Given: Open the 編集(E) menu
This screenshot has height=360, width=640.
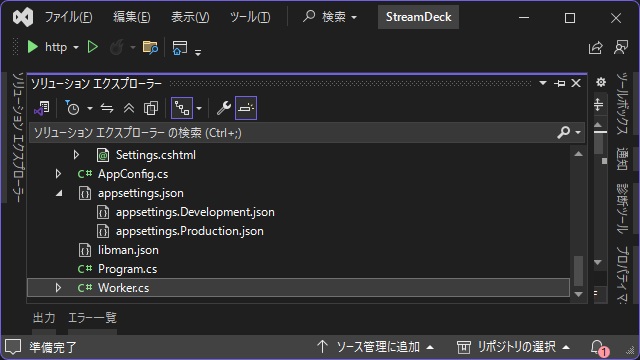Looking at the screenshot, I should coord(131,17).
